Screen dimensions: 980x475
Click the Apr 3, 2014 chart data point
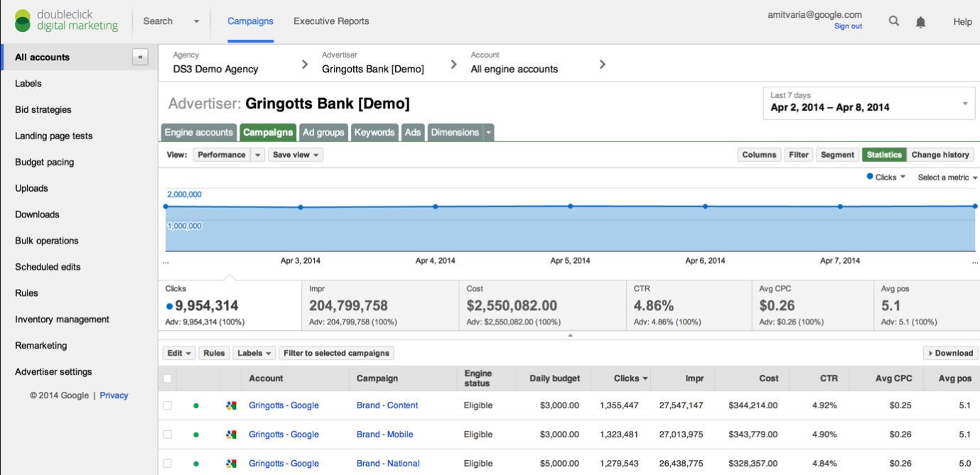[x=301, y=207]
